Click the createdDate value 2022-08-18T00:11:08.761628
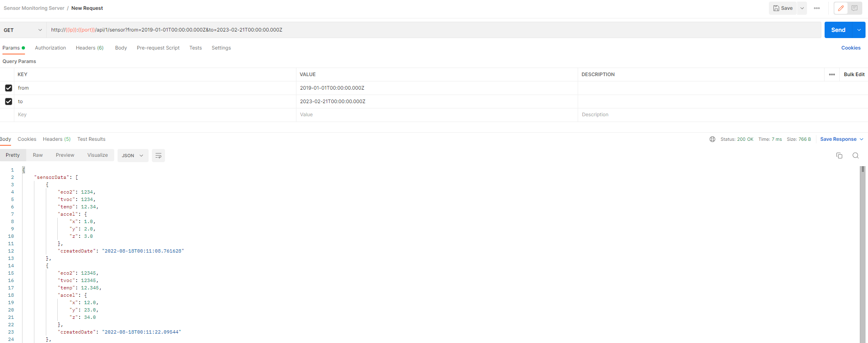 click(x=143, y=251)
